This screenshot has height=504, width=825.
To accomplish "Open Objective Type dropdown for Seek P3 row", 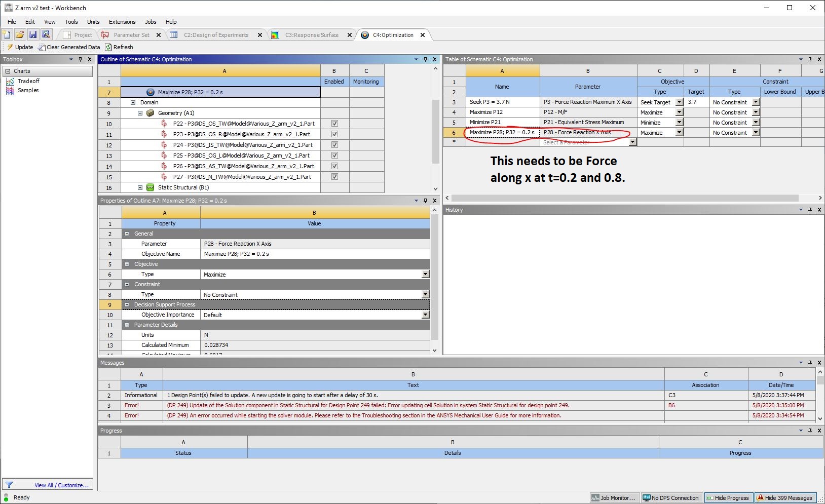I will coord(679,102).
